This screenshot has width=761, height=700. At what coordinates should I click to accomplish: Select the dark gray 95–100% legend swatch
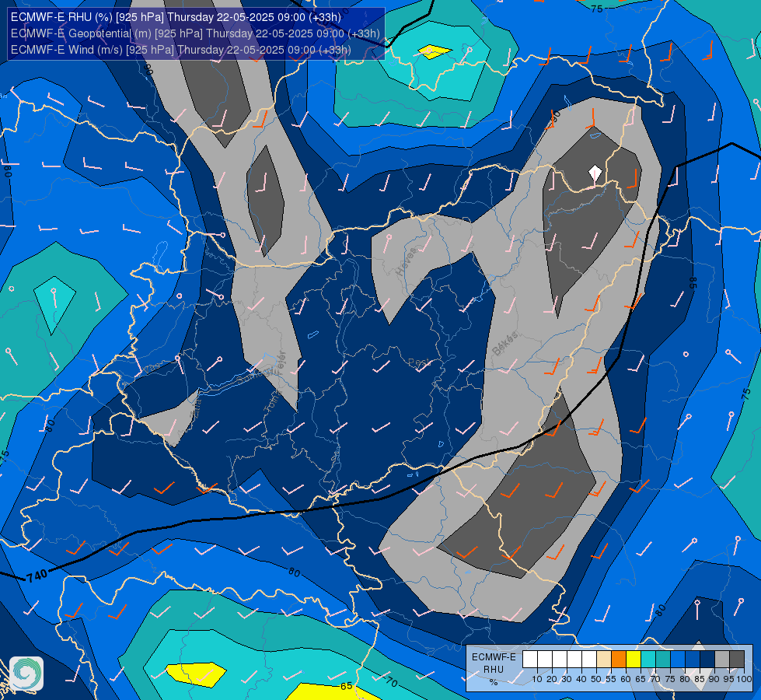pos(737,660)
